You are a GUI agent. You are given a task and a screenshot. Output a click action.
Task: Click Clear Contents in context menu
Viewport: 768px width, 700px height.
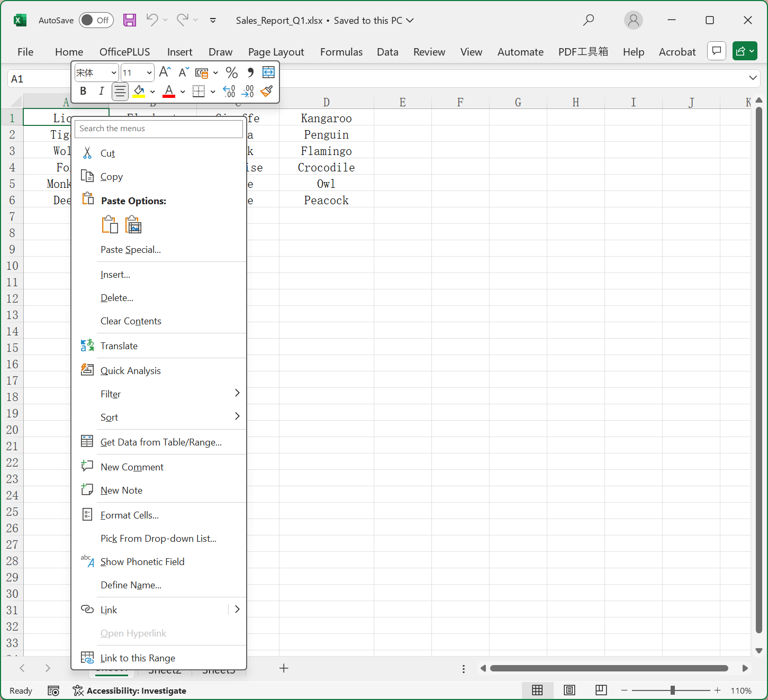pyautogui.click(x=131, y=321)
